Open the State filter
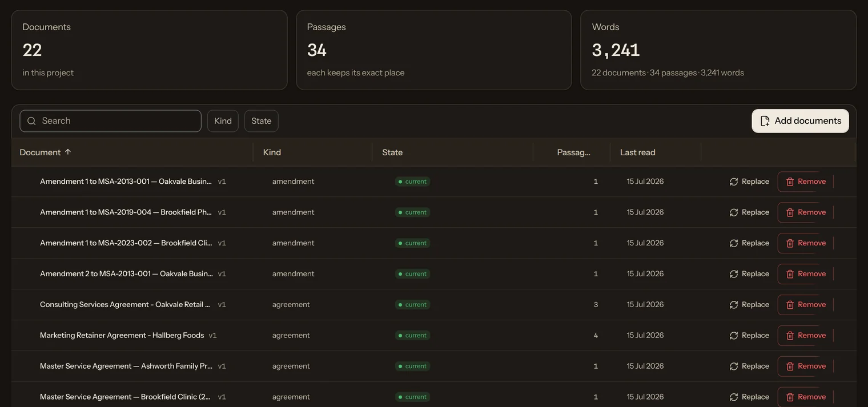This screenshot has height=407, width=868. pos(262,121)
